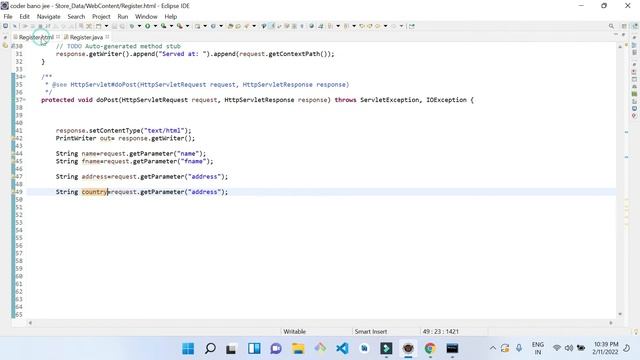Click the highlighted word country on line 49
This screenshot has height=360, width=640.
tap(94, 192)
